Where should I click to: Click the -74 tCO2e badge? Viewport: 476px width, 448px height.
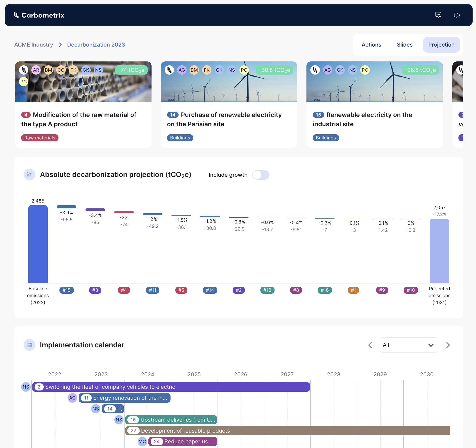click(x=131, y=70)
